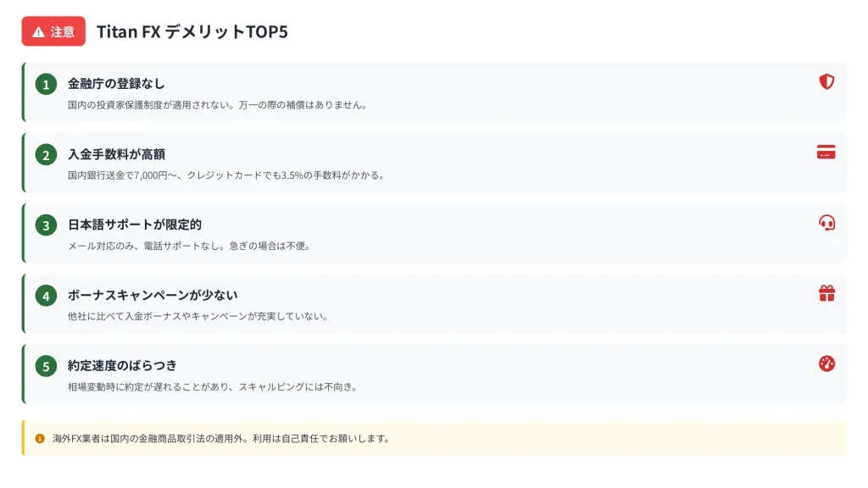Click the green number 1 circle
The image size is (868, 488).
pyautogui.click(x=46, y=84)
